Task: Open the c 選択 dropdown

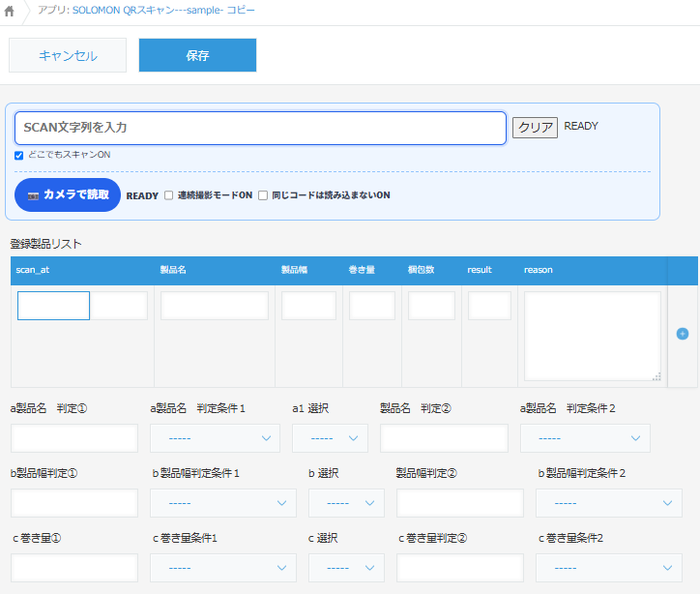Action: pos(346,568)
